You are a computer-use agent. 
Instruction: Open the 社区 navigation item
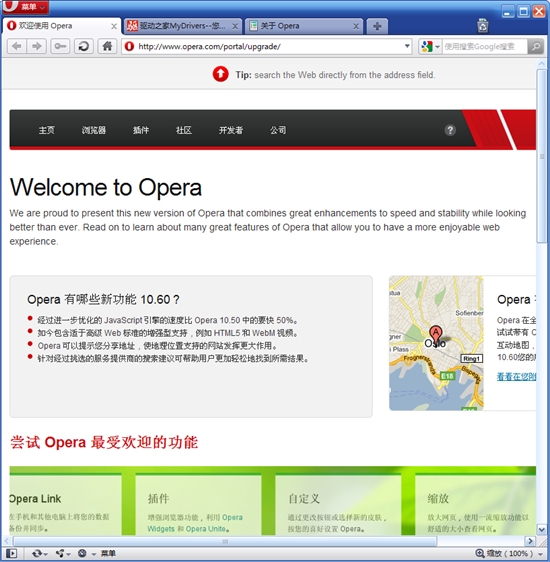click(x=184, y=130)
